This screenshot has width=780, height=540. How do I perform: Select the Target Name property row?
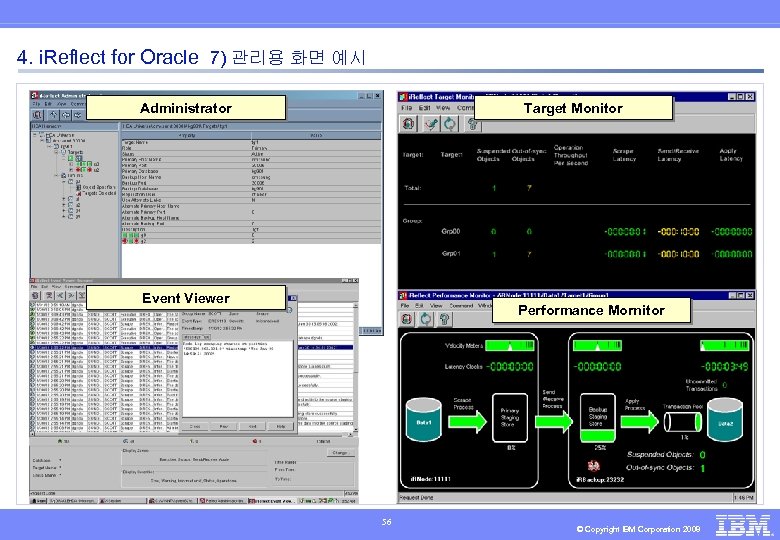(x=251, y=142)
